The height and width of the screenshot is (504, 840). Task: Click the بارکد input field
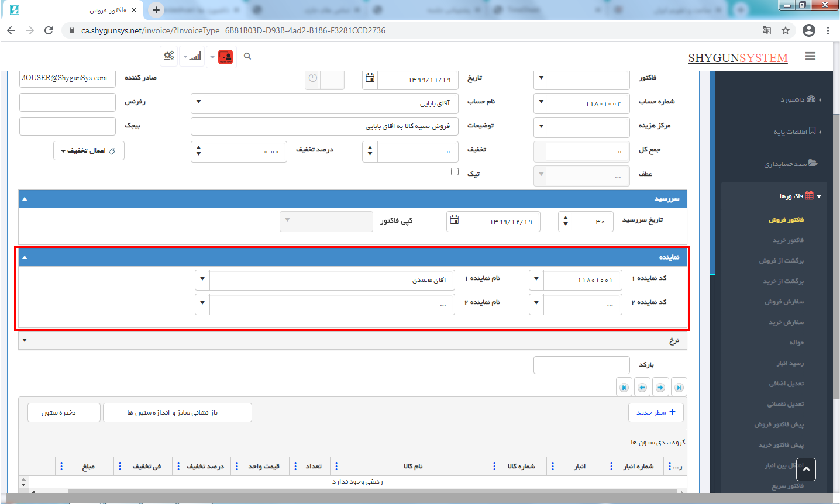581,365
